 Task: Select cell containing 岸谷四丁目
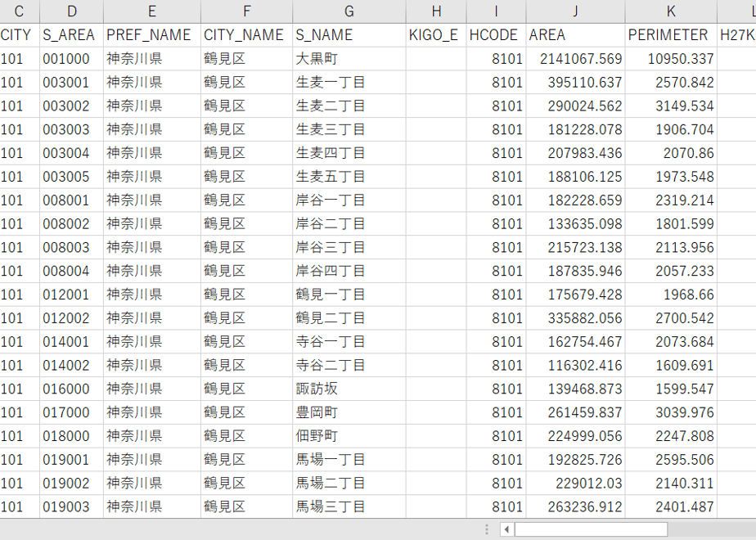click(349, 272)
